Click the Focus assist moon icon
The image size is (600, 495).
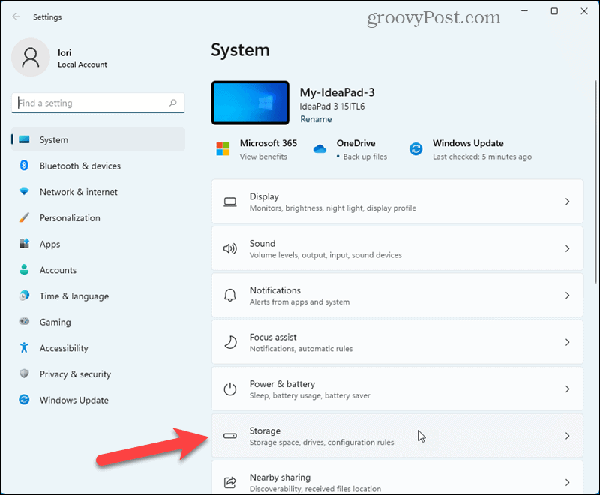point(230,342)
